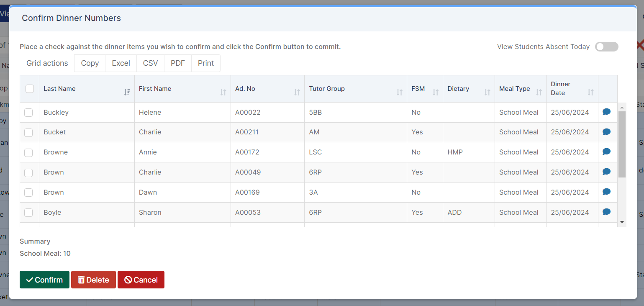This screenshot has width=644, height=306.
Task: Sort by Last Name column icon
Action: 127,92
